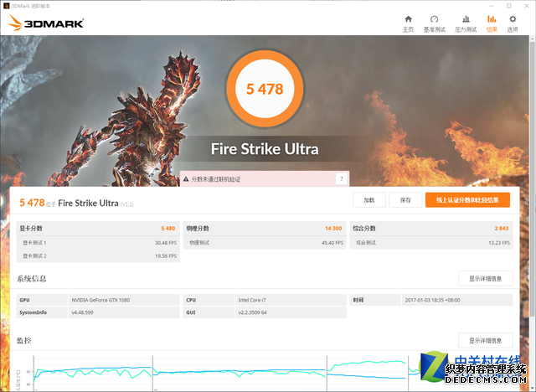Click 线上认证分数和比较结果 orange button
Viewport: 536px width, 392px height.
[x=467, y=200]
